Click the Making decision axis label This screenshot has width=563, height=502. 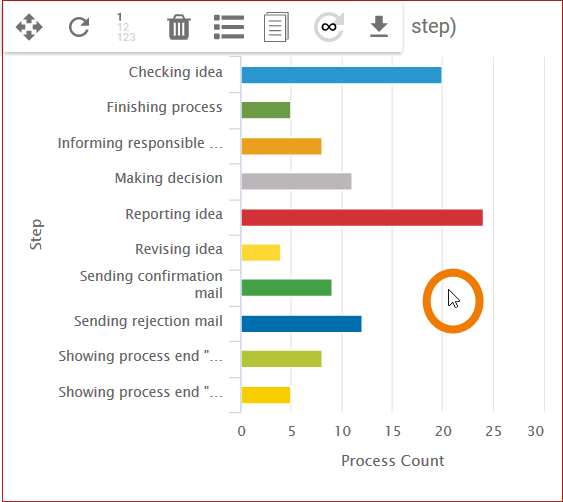(x=168, y=178)
